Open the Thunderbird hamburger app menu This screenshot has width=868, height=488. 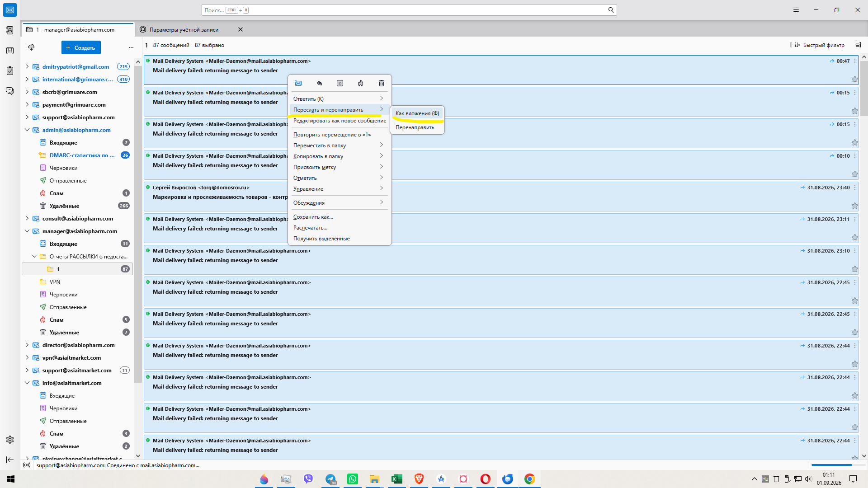pyautogui.click(x=796, y=10)
